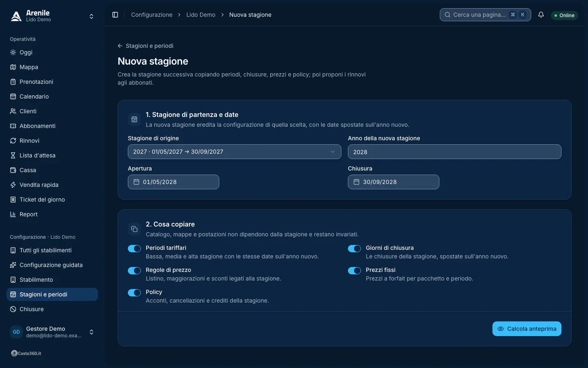
Task: Click the wallet icon beside Cassa
Action: pyautogui.click(x=13, y=170)
